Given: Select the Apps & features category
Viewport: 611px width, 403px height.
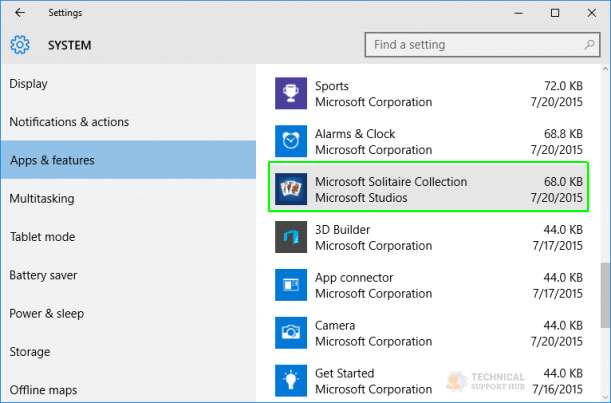Looking at the screenshot, I should pos(128,160).
